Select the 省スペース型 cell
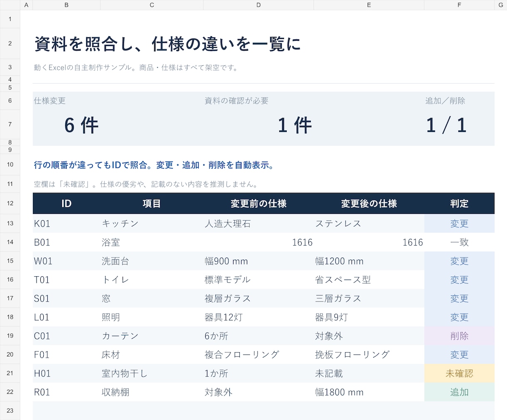Image resolution: width=507 pixels, height=420 pixels. (x=369, y=280)
